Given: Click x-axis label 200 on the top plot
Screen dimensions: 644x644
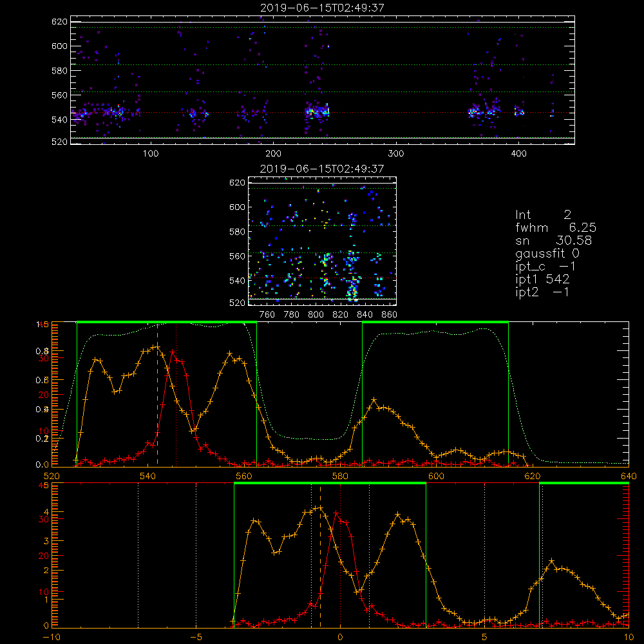Looking at the screenshot, I should click(x=273, y=153).
